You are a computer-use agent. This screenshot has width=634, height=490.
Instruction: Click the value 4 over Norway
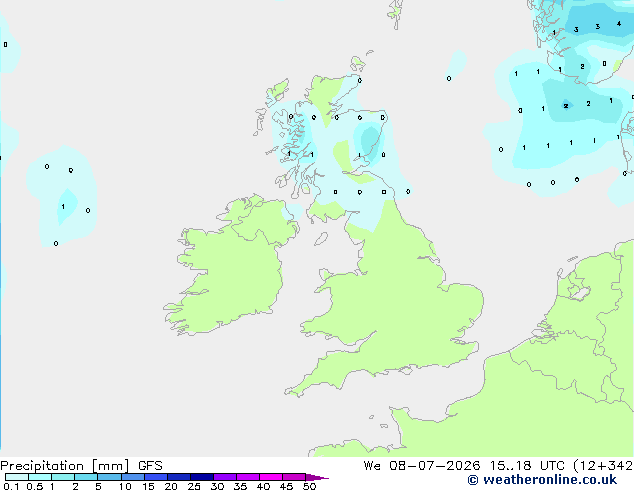[619, 24]
